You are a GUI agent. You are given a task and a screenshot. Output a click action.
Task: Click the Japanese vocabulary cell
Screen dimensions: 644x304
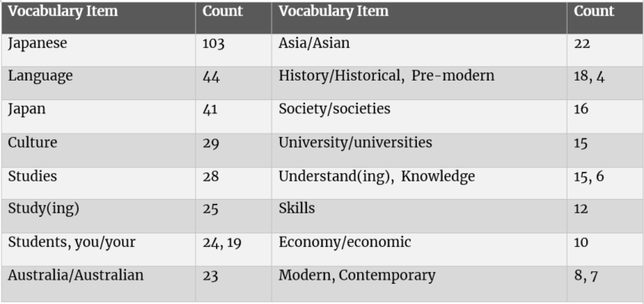(99, 50)
